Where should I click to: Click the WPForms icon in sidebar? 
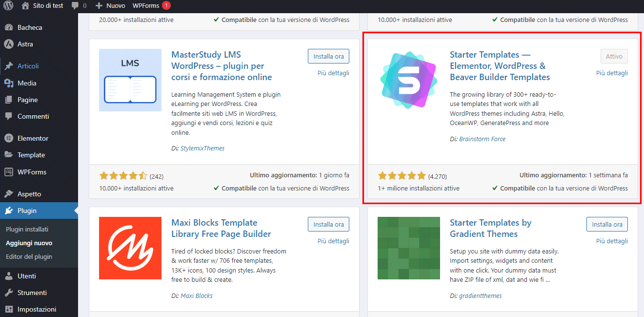point(8,172)
